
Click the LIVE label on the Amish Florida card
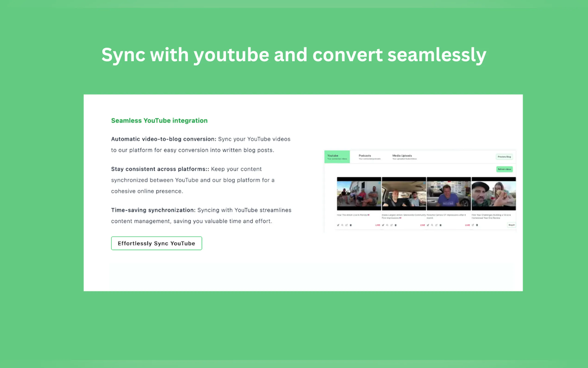[x=378, y=225]
